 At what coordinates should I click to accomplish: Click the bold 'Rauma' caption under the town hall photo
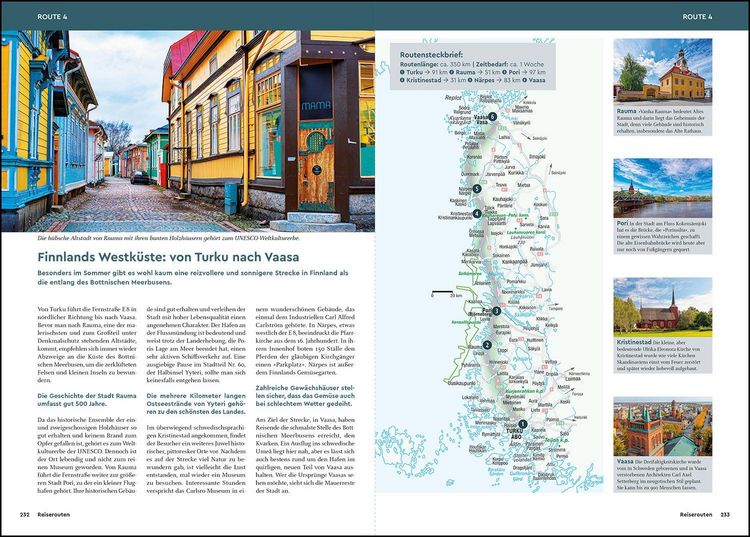pos(626,111)
